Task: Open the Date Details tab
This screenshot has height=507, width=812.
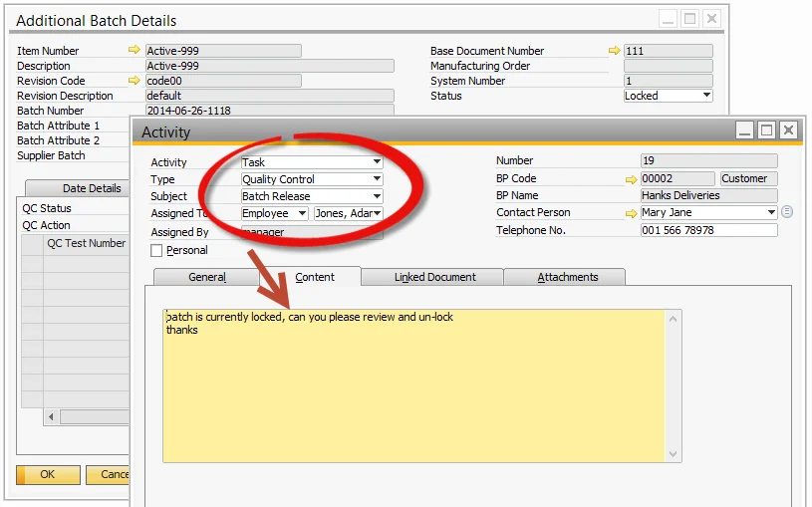Action: tap(78, 188)
